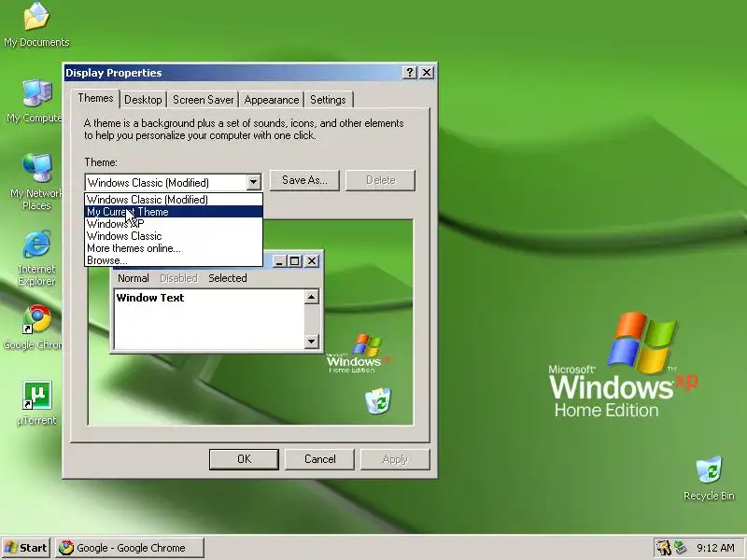The width and height of the screenshot is (747, 560).
Task: Click the network connection tray icon
Action: [680, 548]
